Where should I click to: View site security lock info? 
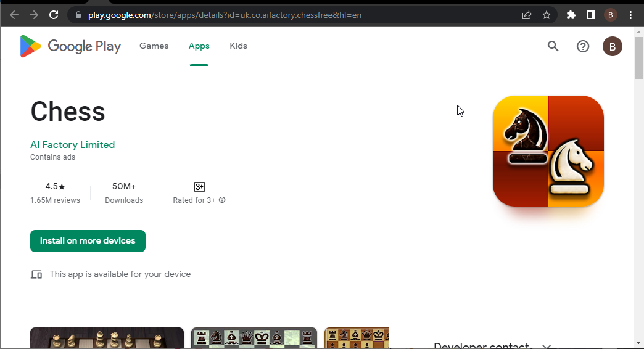(x=78, y=15)
